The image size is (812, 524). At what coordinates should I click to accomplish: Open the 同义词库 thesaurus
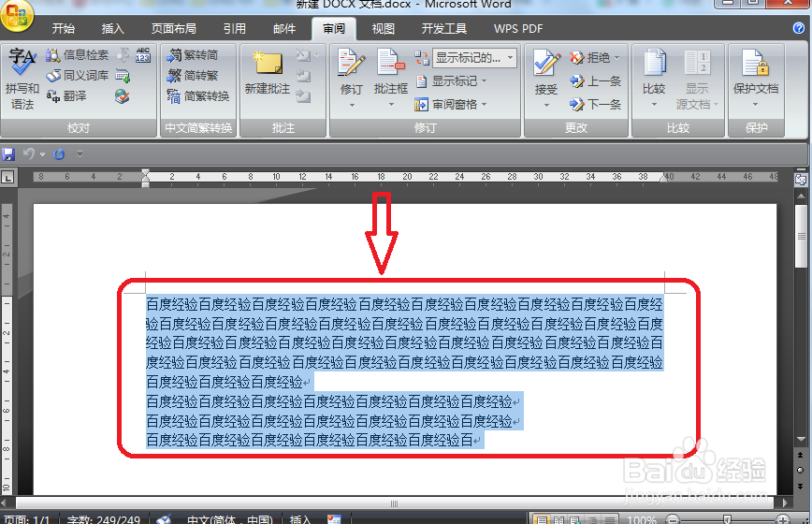click(77, 76)
